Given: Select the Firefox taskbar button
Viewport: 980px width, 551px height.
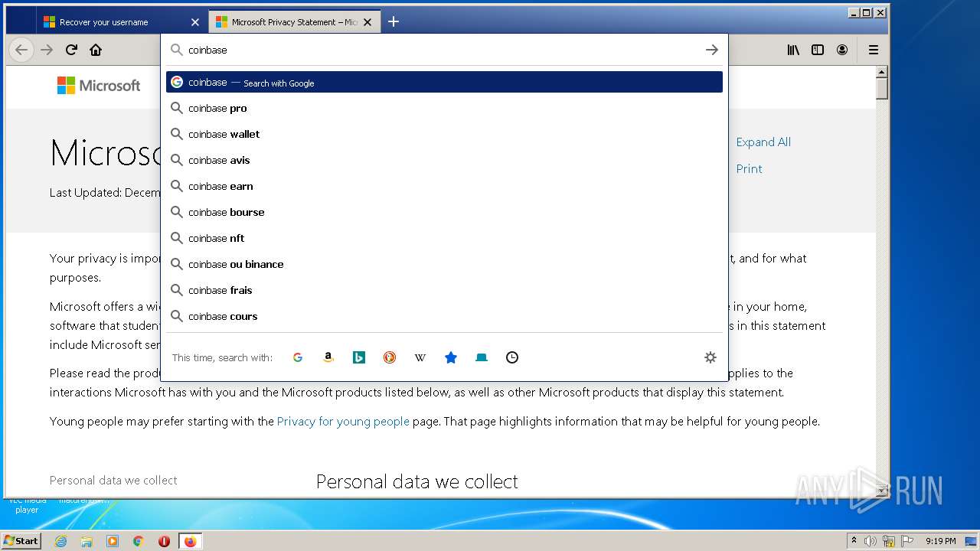Looking at the screenshot, I should 190,541.
